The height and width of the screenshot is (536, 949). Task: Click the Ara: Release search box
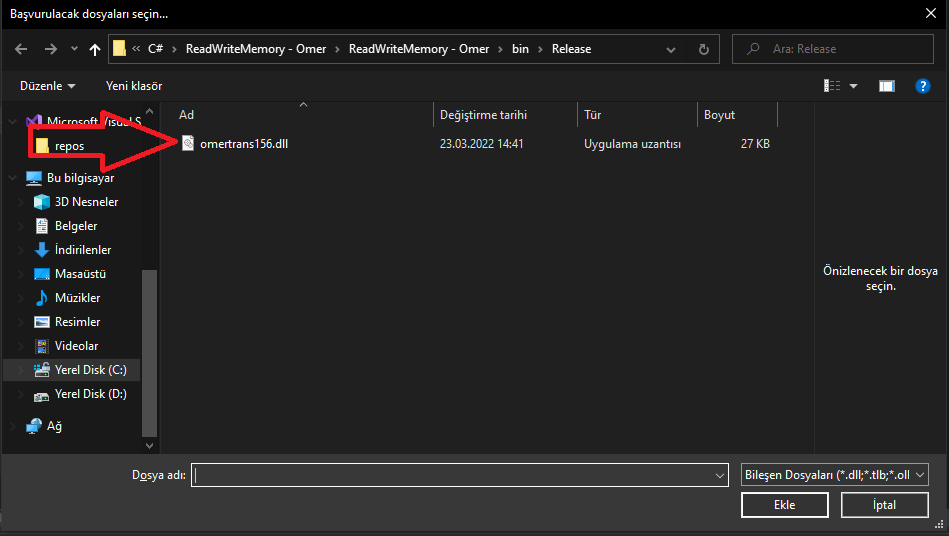(x=833, y=49)
